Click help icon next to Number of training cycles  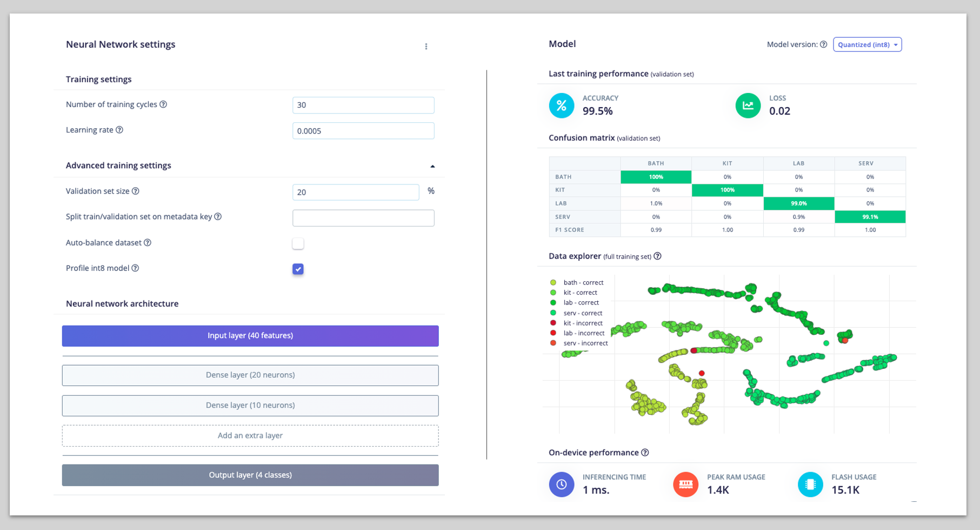click(x=163, y=104)
